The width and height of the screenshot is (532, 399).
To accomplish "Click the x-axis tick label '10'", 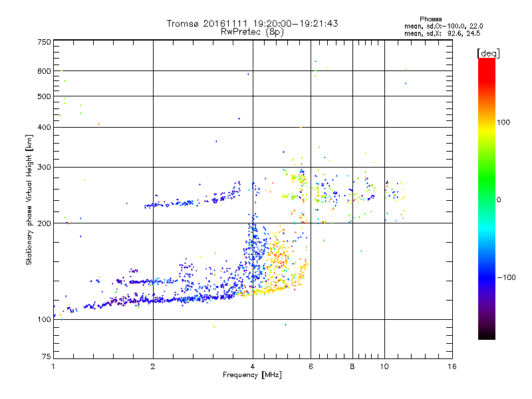I will click(x=384, y=366).
